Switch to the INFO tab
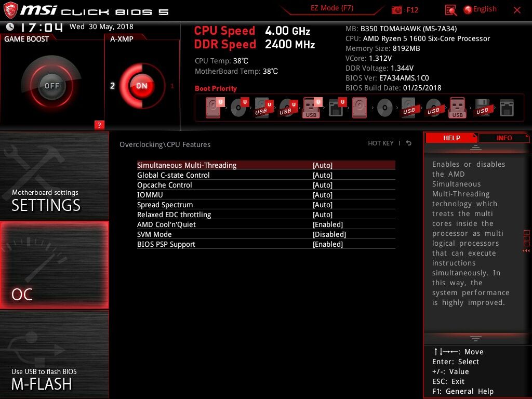532x399 pixels. point(504,138)
